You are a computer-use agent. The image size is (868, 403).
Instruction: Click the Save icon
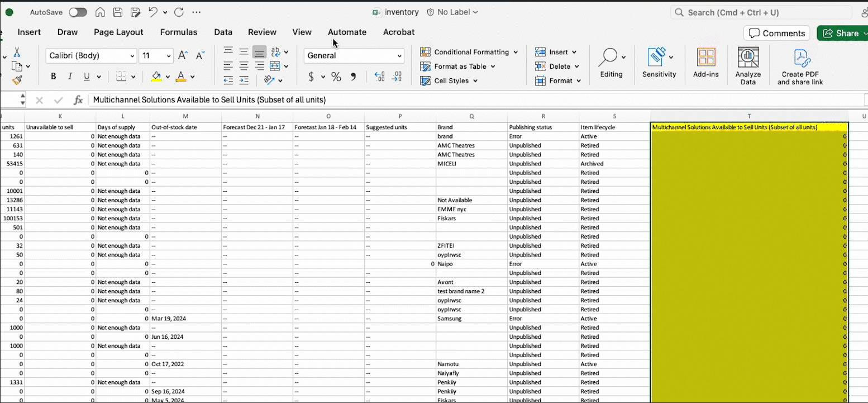click(117, 12)
